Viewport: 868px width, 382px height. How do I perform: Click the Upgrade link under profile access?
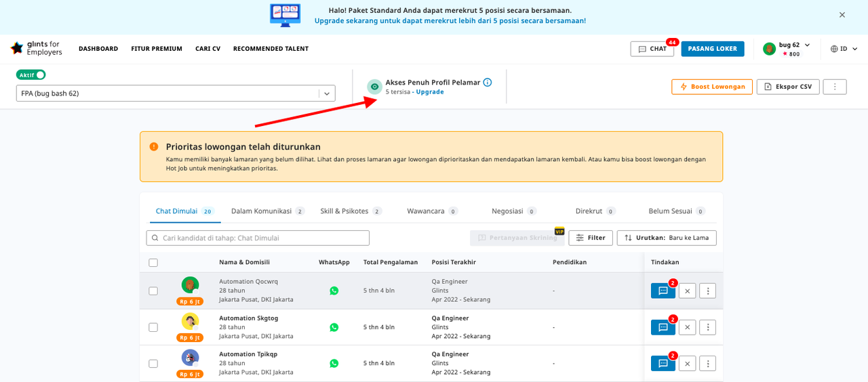tap(430, 92)
